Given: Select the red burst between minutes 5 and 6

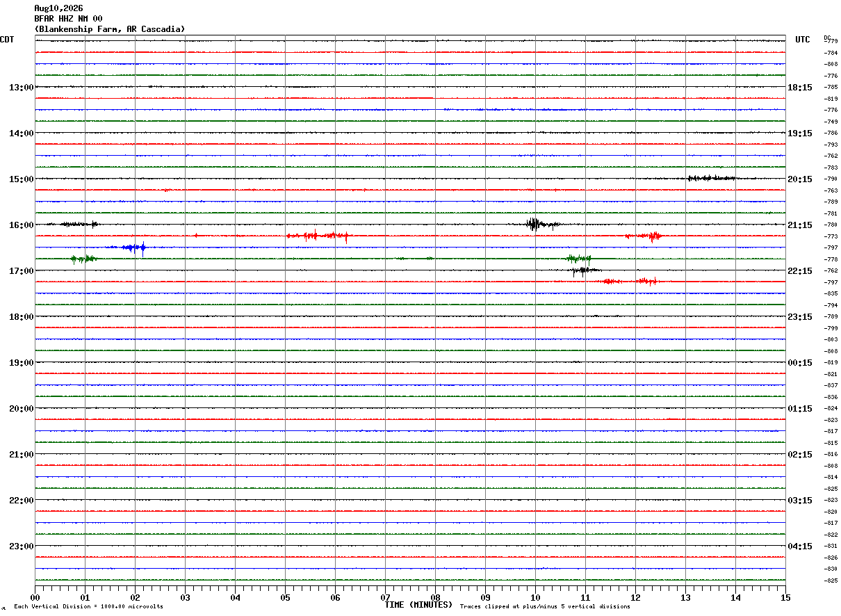Looking at the screenshot, I should pos(317,236).
